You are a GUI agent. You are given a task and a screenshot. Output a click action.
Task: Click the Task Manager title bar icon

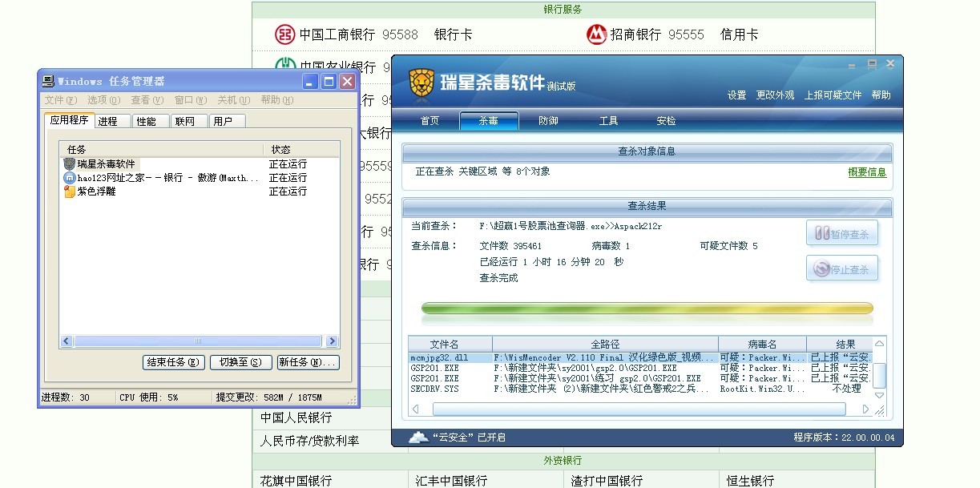[x=48, y=81]
